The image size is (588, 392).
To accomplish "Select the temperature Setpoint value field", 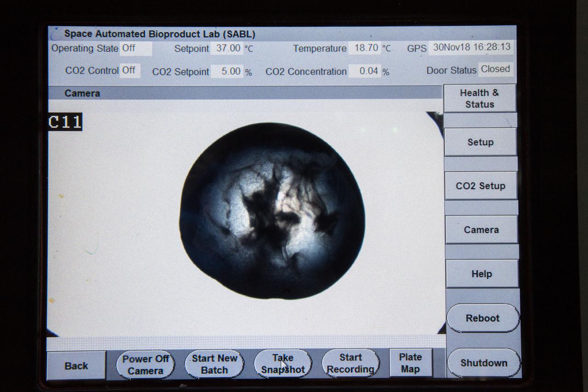I will 228,48.
